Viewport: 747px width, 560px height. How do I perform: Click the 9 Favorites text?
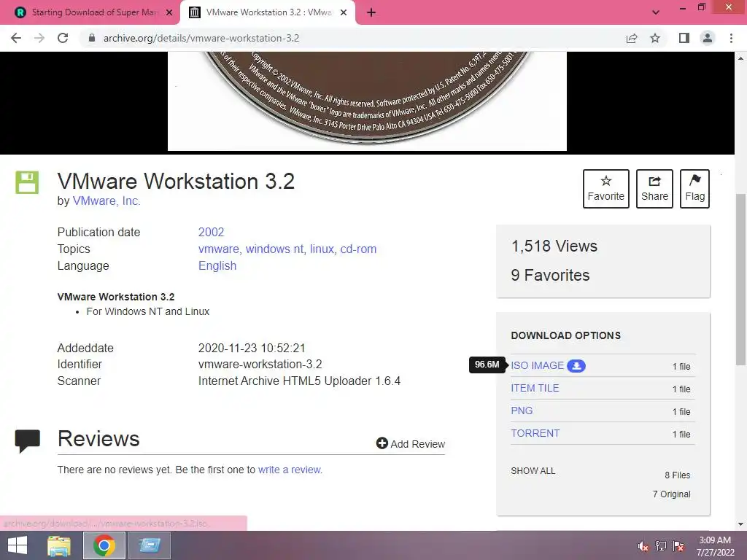pos(550,275)
